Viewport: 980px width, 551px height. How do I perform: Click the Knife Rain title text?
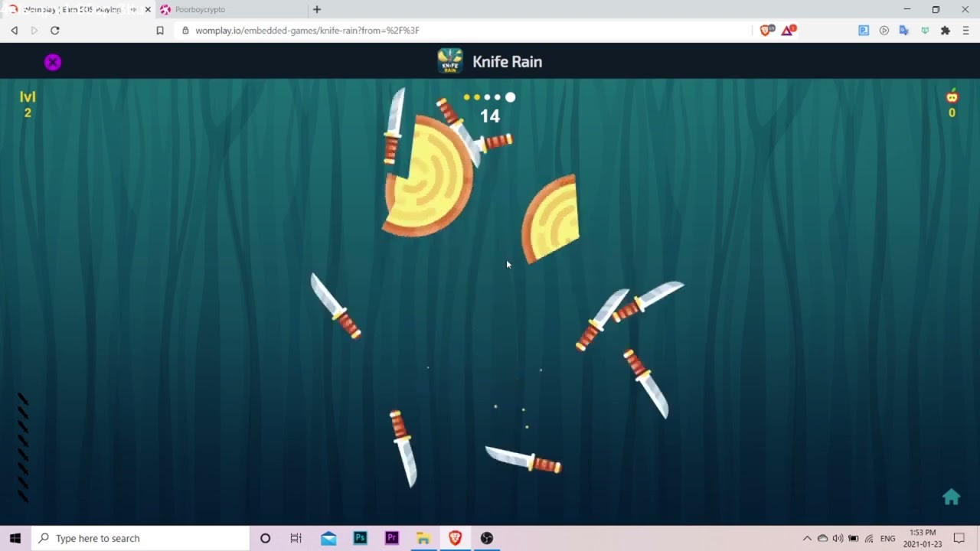coord(507,62)
